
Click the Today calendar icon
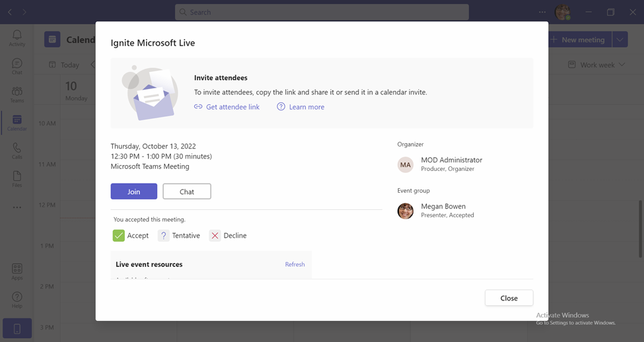point(52,65)
